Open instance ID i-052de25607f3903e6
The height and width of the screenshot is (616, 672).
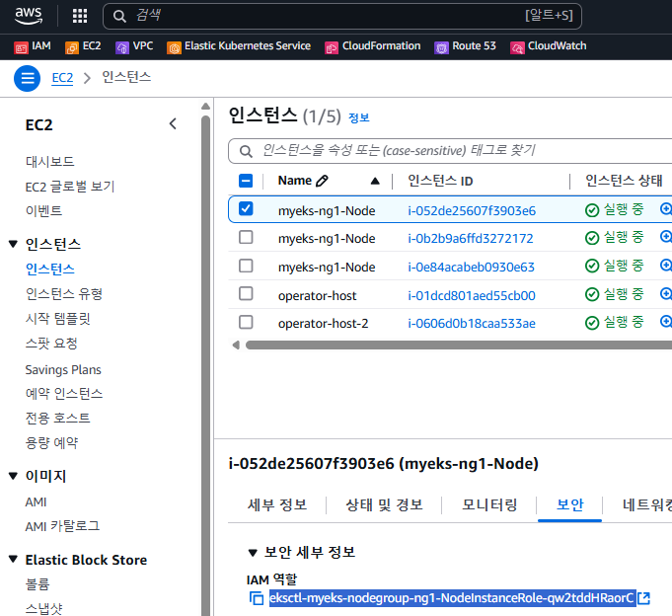click(x=472, y=211)
